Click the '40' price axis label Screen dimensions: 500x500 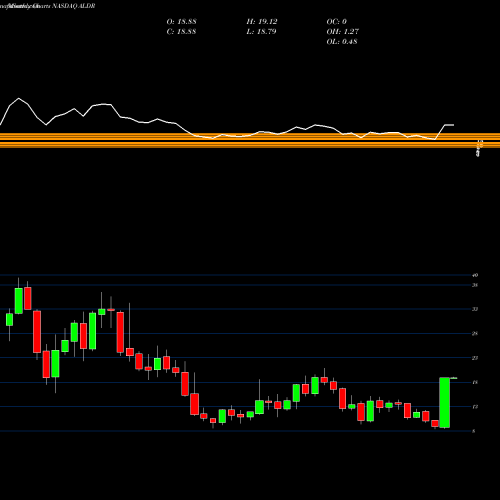click(475, 275)
